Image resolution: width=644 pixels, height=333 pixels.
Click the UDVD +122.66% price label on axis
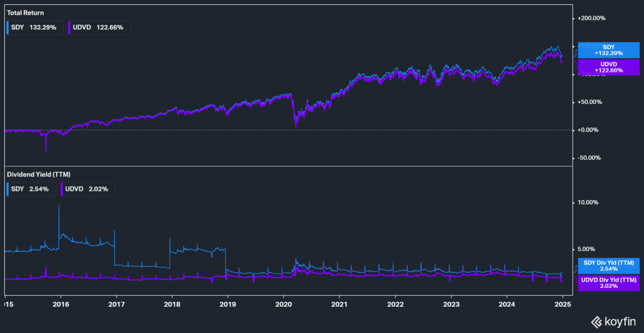(608, 67)
